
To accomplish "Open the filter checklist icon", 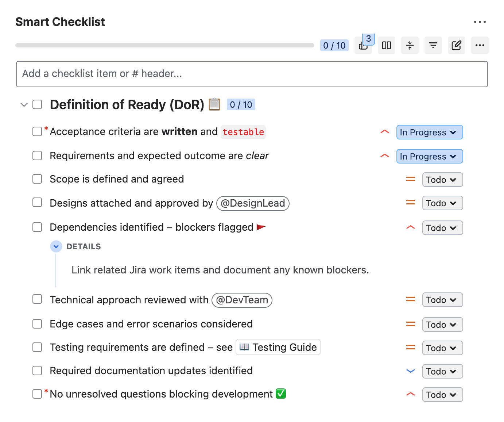I will pos(433,45).
